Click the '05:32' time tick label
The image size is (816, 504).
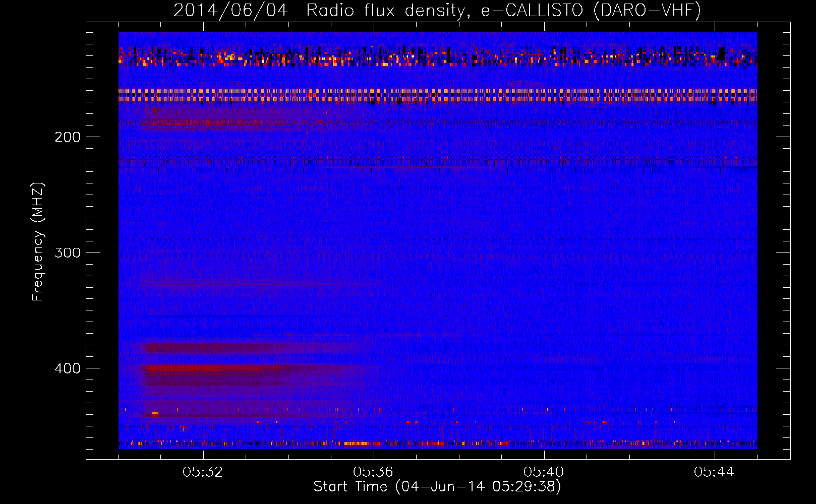[203, 472]
